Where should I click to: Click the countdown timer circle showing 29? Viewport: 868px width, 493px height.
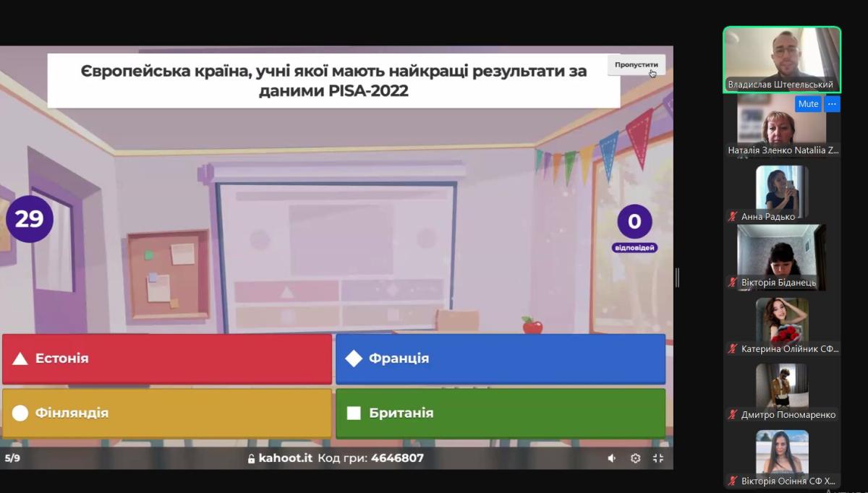click(30, 218)
